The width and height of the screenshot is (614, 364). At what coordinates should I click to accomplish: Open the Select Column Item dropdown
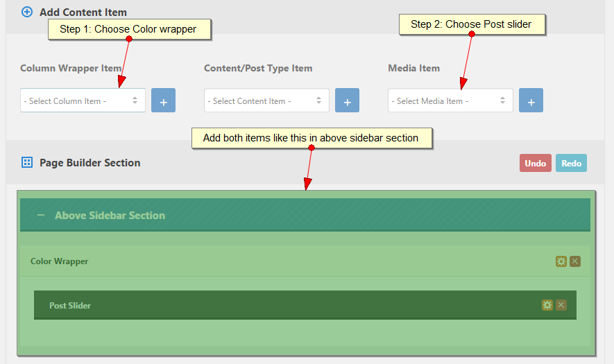click(83, 101)
